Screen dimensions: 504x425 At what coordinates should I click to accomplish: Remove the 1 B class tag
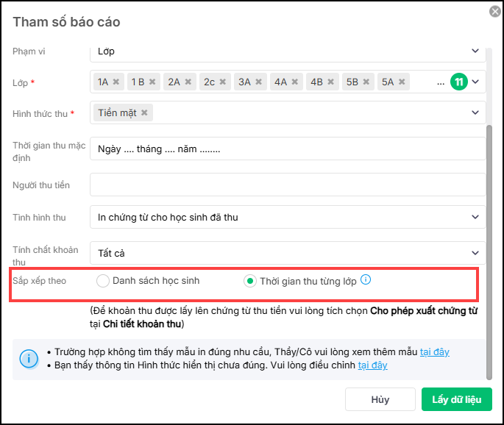tap(152, 82)
